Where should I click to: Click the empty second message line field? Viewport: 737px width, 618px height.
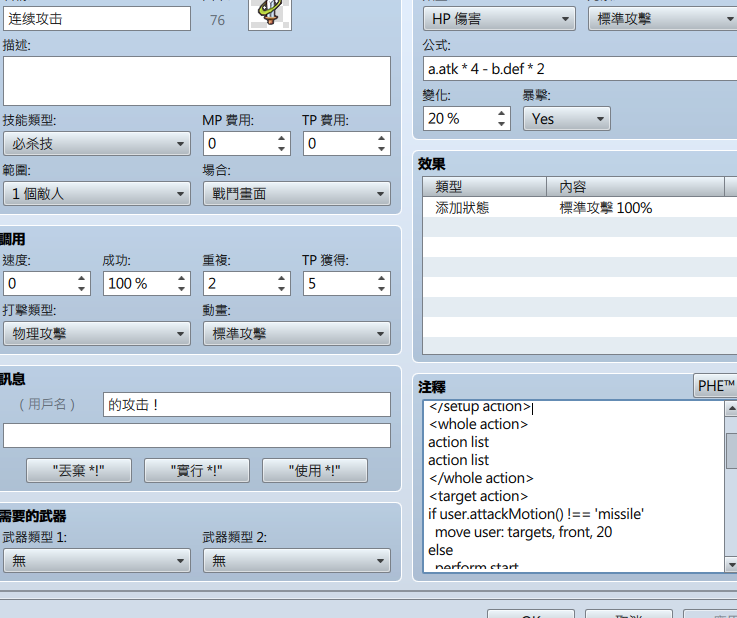coord(197,436)
